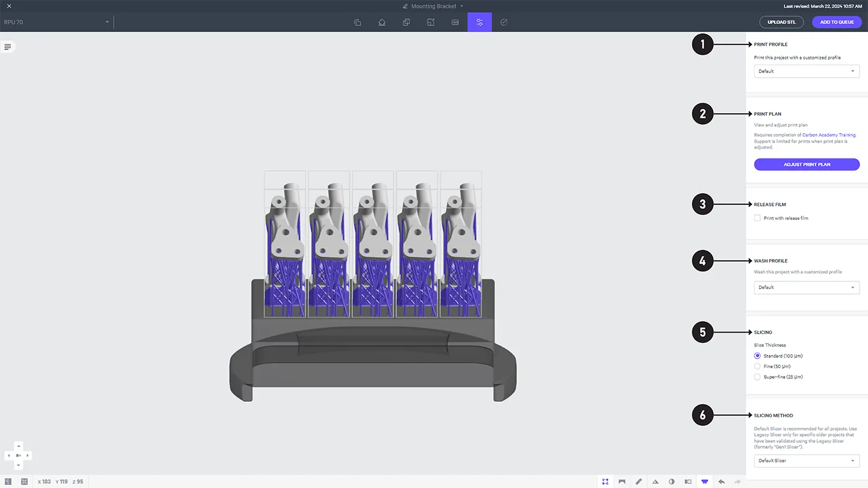Select the active print settings sliders tab
This screenshot has height=488, width=868.
tap(480, 22)
